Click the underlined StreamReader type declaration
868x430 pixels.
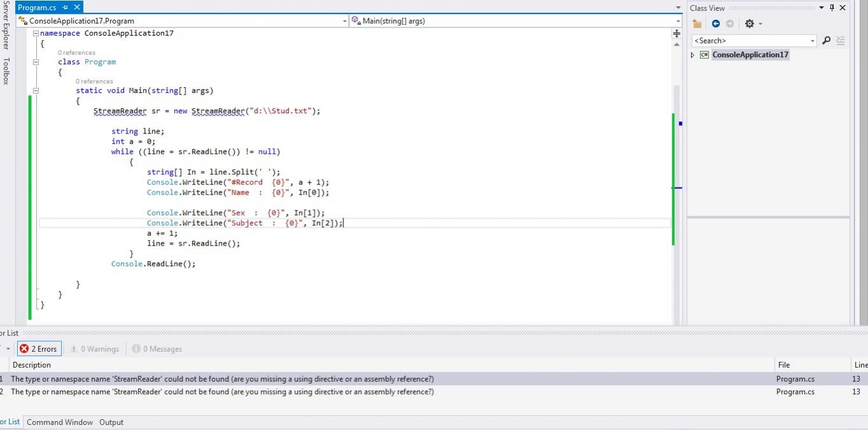(120, 111)
